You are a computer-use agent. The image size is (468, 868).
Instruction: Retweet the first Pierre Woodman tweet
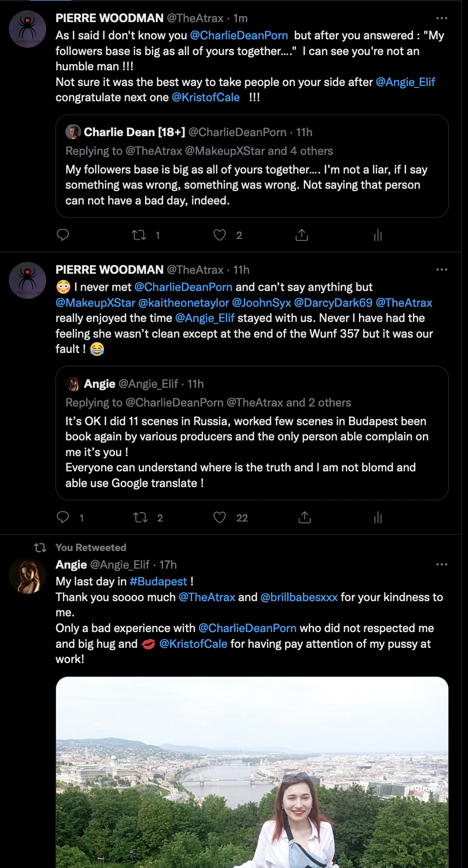pyautogui.click(x=140, y=235)
